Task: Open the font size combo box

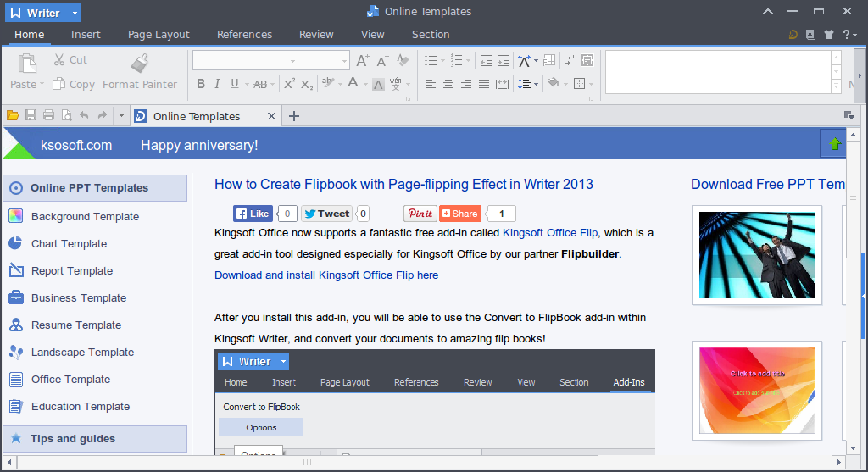Action: click(324, 60)
